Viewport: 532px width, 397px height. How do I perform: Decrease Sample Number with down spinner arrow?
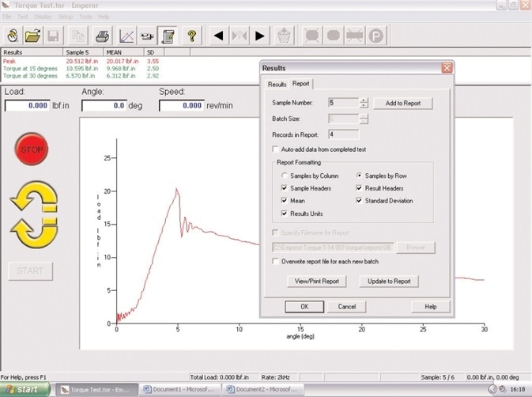pyautogui.click(x=364, y=106)
